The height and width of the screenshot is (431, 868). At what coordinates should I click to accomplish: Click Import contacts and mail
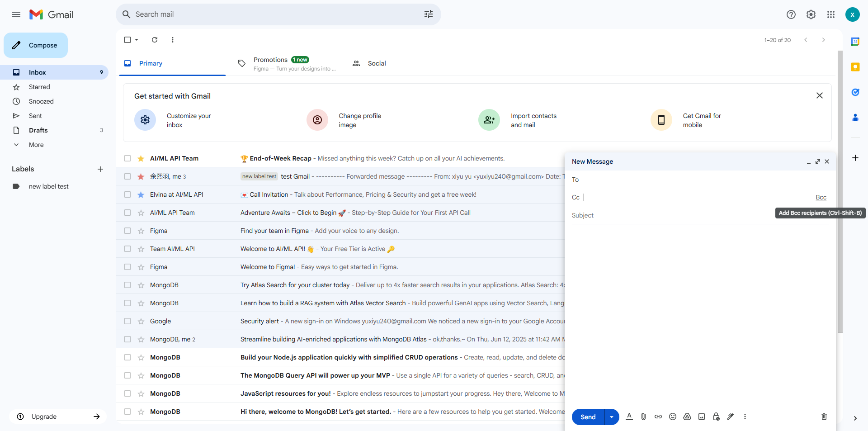[x=518, y=120]
